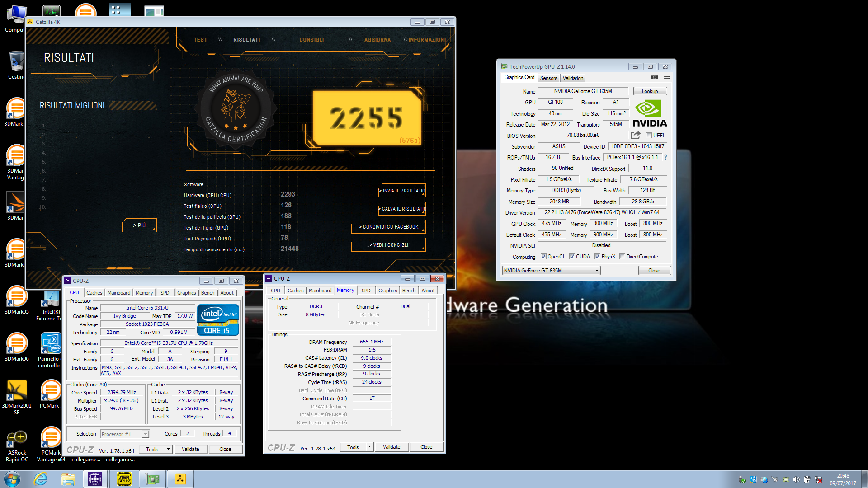Click the Driver Version field in GPU-Z
Image resolution: width=868 pixels, height=488 pixels.
[x=602, y=212]
